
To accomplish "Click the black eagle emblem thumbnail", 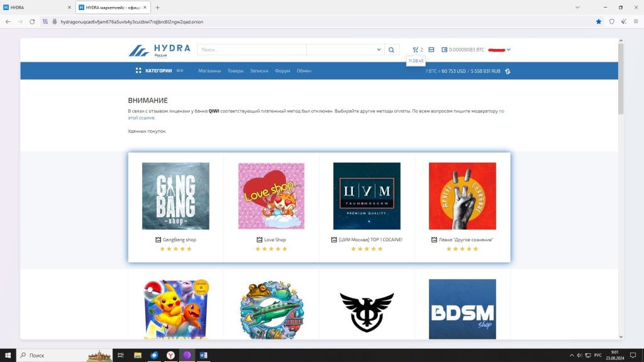I will [x=367, y=312].
